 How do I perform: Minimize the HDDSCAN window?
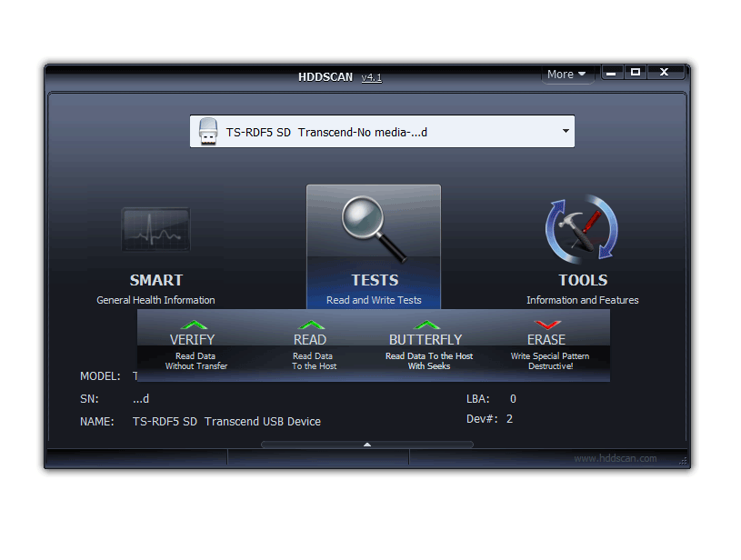pos(612,73)
